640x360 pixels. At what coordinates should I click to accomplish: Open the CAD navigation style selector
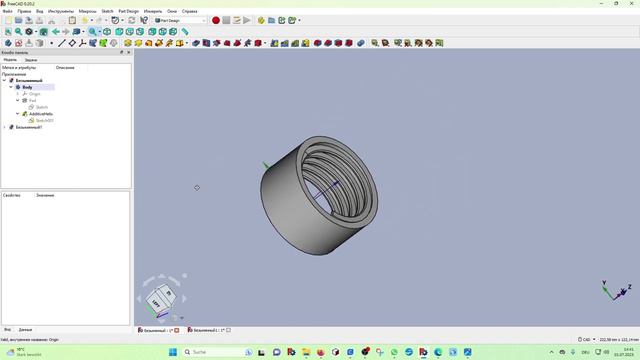click(587, 339)
